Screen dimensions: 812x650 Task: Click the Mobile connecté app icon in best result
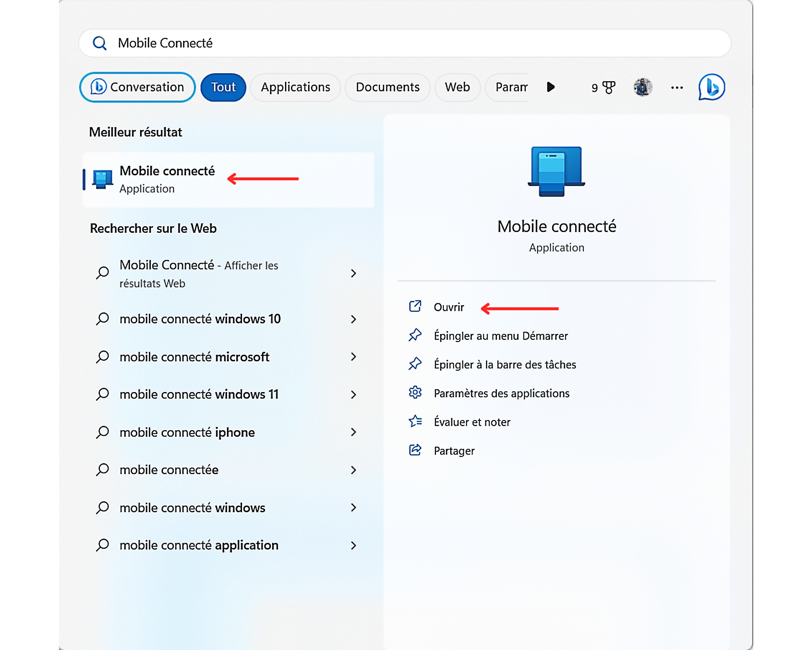pyautogui.click(x=102, y=179)
